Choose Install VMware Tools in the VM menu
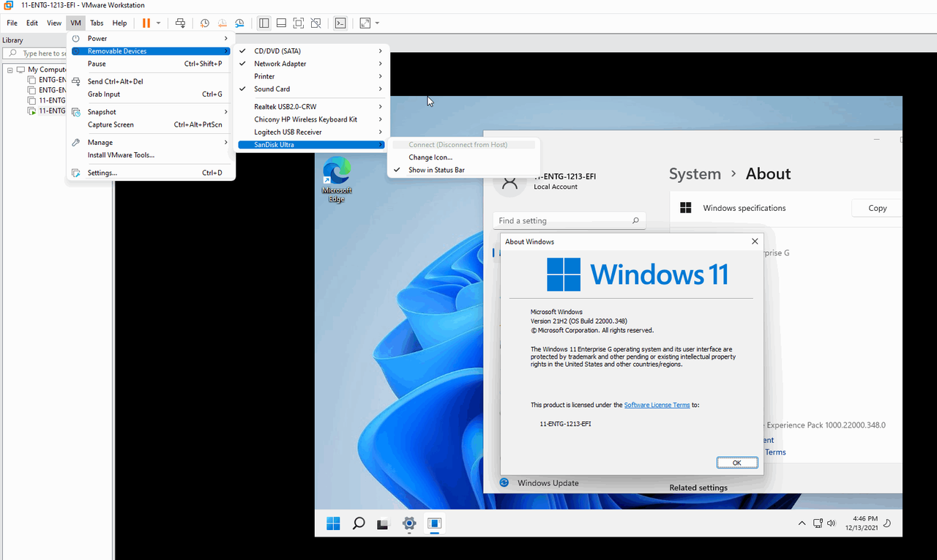The height and width of the screenshot is (560, 937). coord(151,154)
